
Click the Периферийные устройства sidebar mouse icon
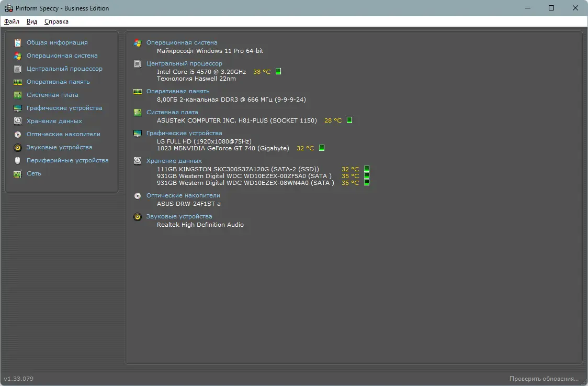[x=18, y=160]
